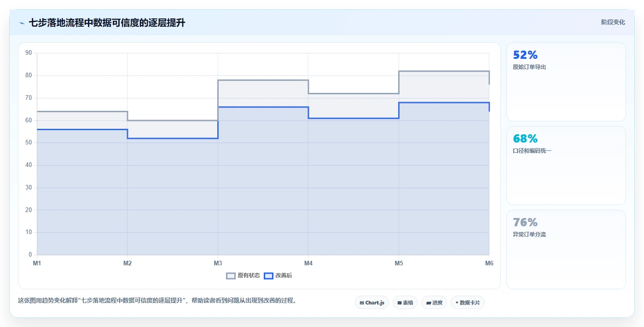This screenshot has width=644, height=327.
Task: Click the M3 axis label
Action: [218, 264]
